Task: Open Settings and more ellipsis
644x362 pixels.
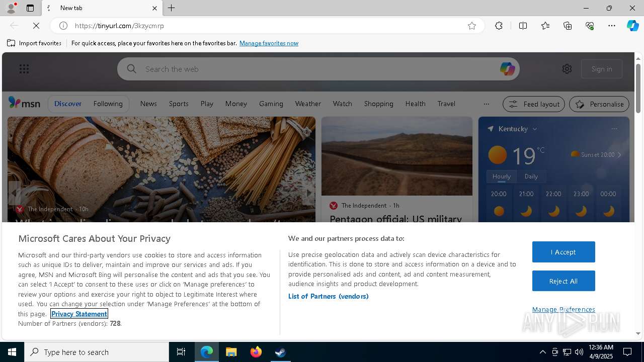Action: [612, 26]
